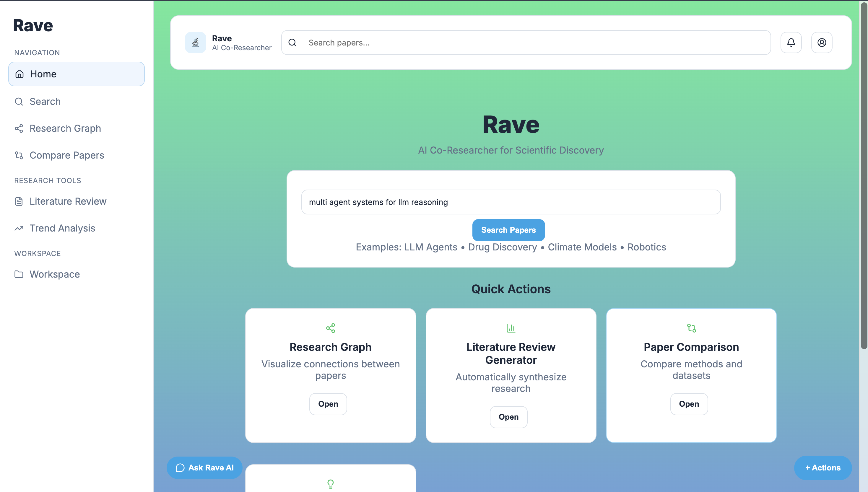Click the lightbulb icon in bottom card

pyautogui.click(x=330, y=484)
